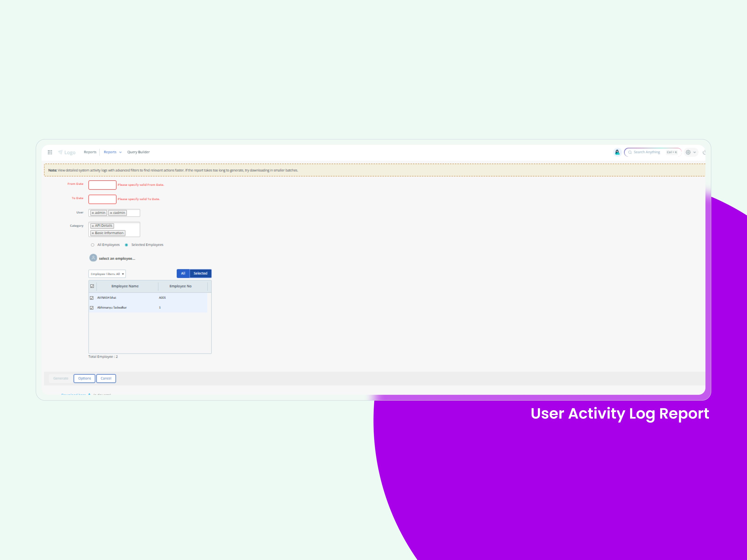Open the apps grid launcher icon

coord(50,152)
